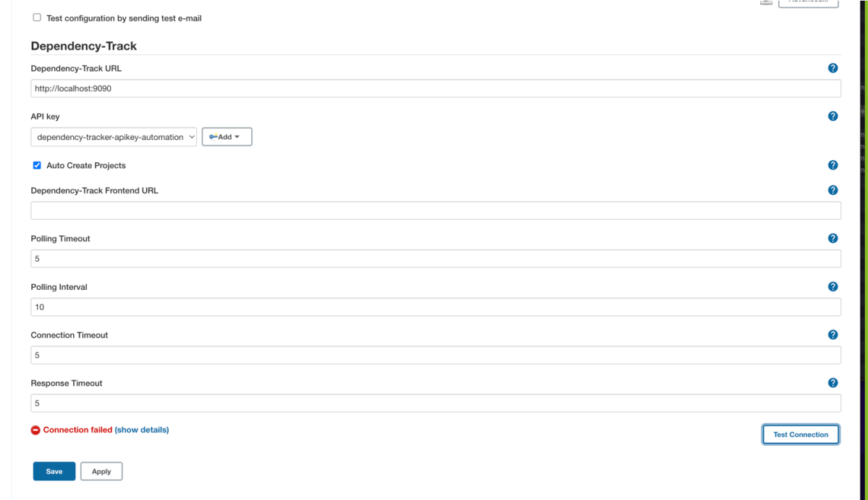Viewport: 868px width, 500px height.
Task: Click the Connection failed message text
Action: tap(77, 430)
